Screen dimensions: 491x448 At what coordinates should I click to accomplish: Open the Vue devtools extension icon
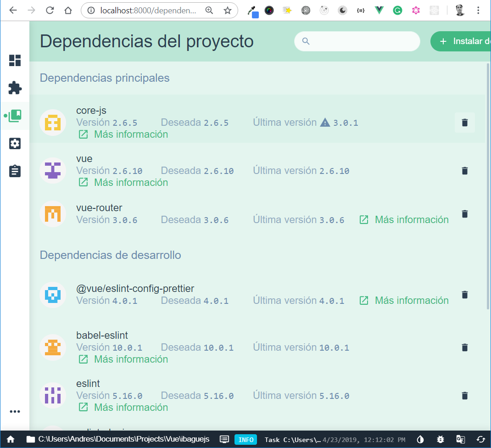coord(379,11)
